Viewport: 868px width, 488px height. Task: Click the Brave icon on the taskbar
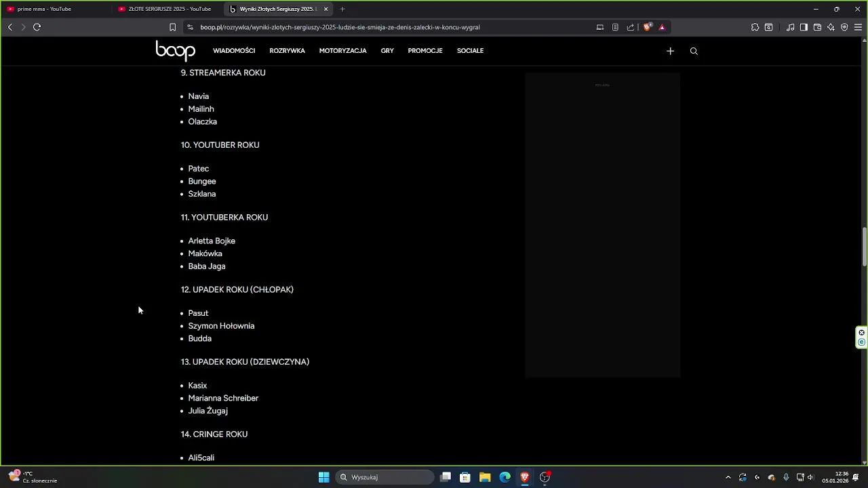point(525,477)
